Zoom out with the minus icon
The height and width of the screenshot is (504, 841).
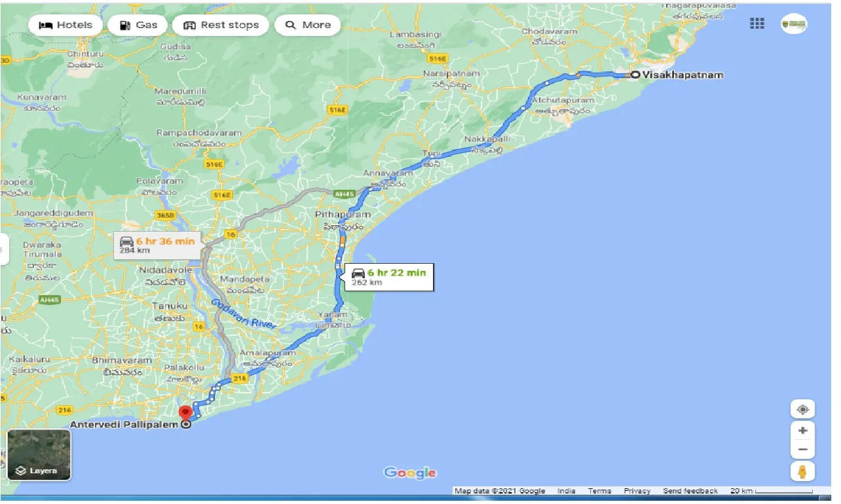click(x=802, y=450)
